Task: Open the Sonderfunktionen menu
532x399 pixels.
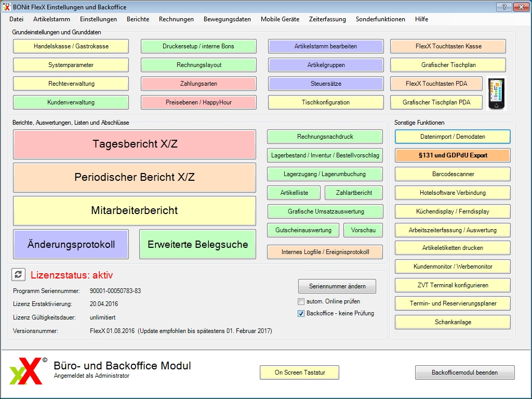Action: pyautogui.click(x=380, y=19)
